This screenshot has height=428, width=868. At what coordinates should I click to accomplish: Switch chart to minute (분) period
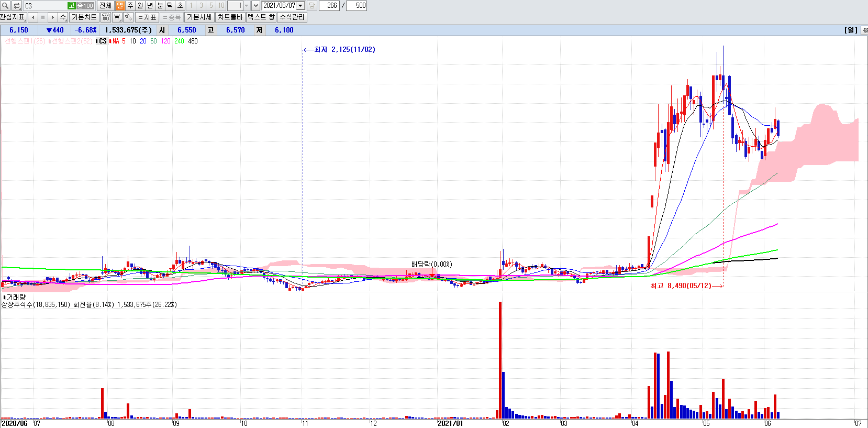[x=160, y=6]
